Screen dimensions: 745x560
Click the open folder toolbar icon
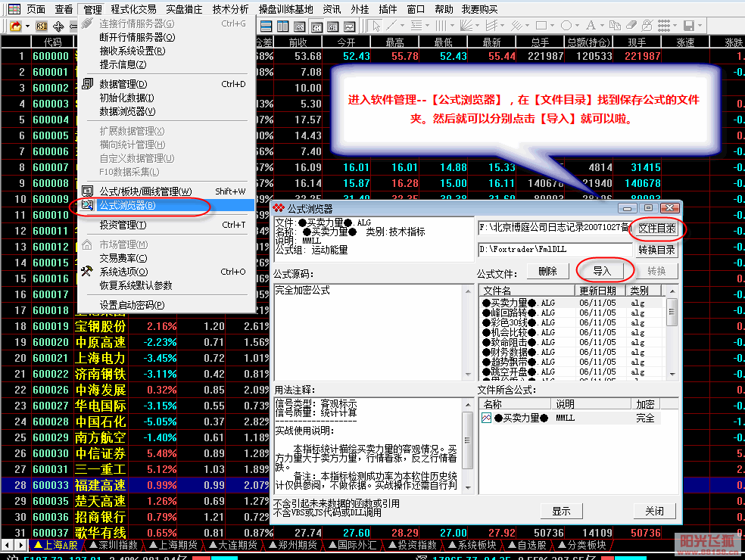click(x=16, y=26)
